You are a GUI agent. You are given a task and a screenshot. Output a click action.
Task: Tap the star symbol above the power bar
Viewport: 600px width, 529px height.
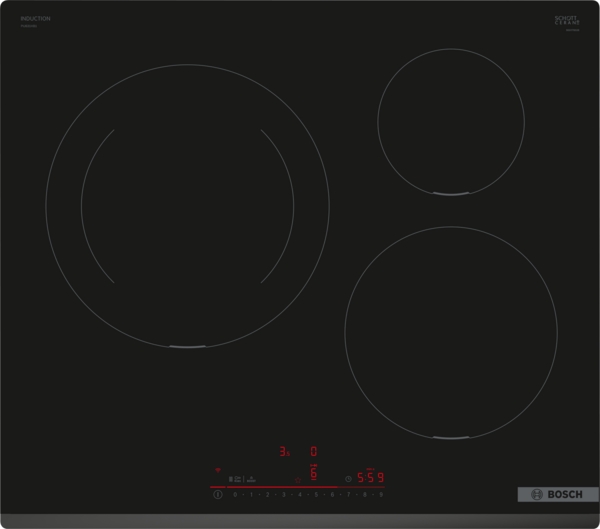point(299,478)
